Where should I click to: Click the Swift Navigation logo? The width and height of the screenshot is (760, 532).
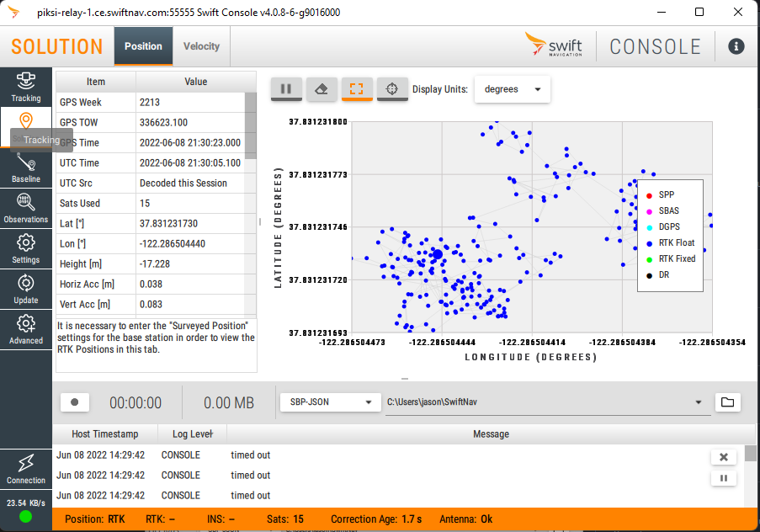click(x=553, y=45)
